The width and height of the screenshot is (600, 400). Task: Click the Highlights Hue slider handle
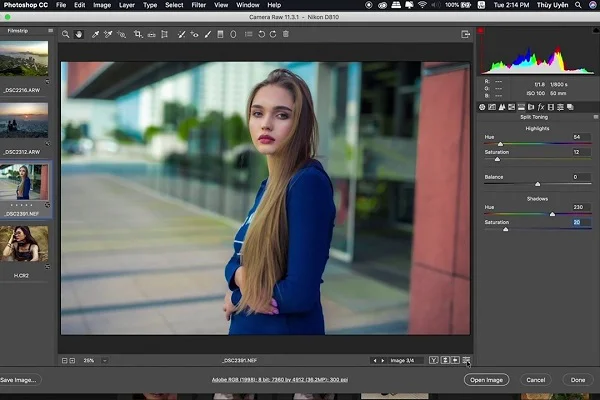(500, 144)
